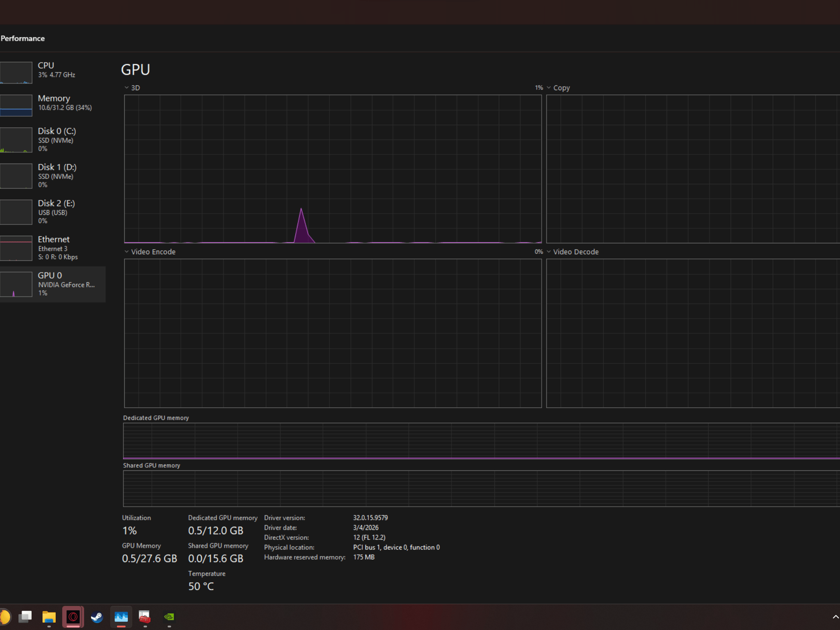This screenshot has height=630, width=840.
Task: Open the NVIDIA app from the taskbar
Action: (x=169, y=616)
